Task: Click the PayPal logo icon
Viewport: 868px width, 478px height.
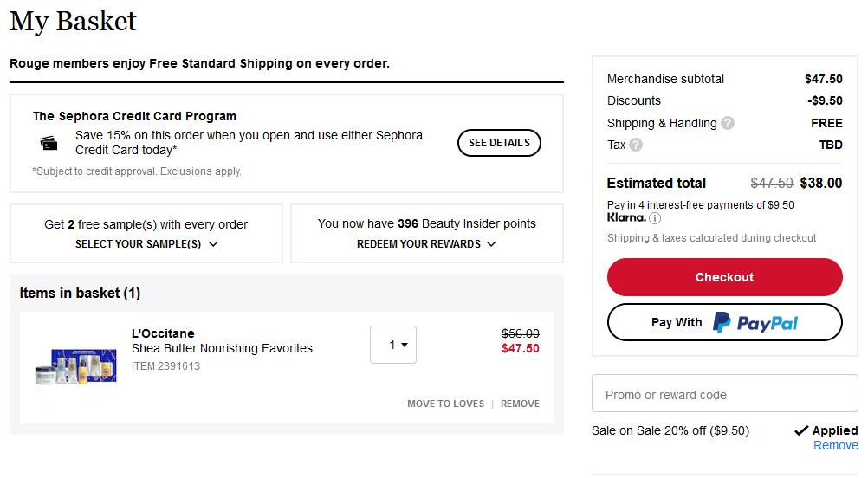Action: coord(722,322)
